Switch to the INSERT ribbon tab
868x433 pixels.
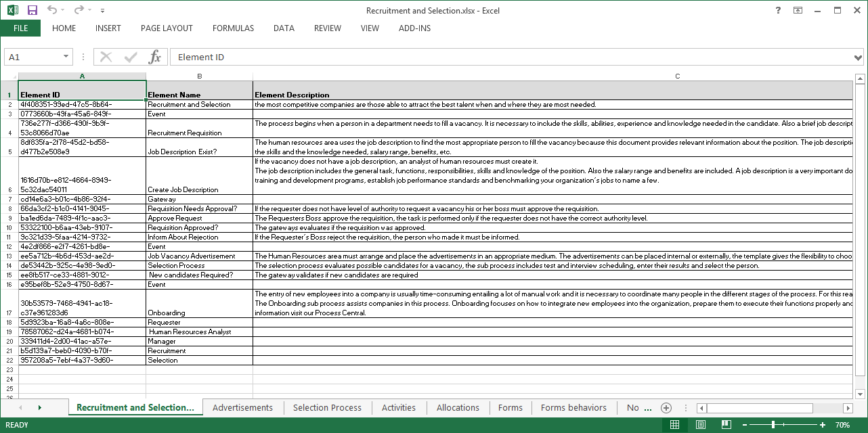point(108,28)
